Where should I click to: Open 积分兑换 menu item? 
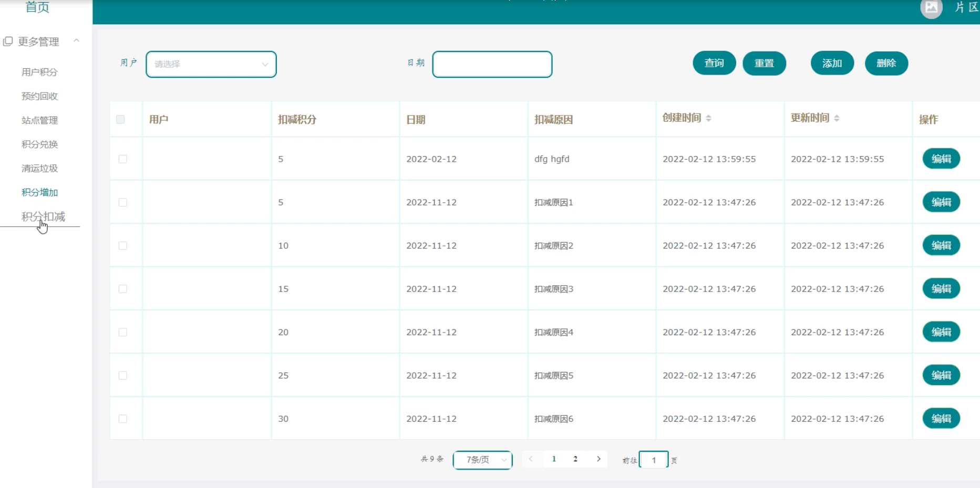[39, 144]
